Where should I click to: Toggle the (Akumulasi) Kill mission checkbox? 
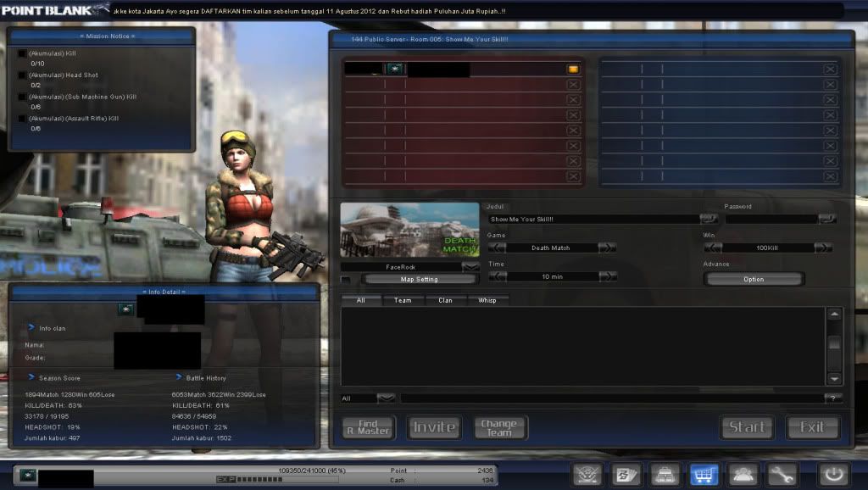(x=22, y=53)
